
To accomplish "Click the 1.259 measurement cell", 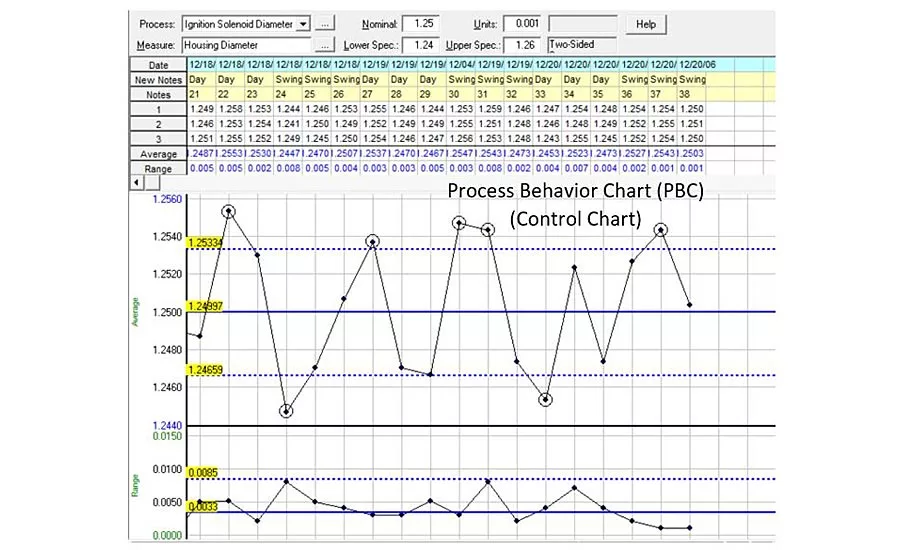I will pos(490,109).
